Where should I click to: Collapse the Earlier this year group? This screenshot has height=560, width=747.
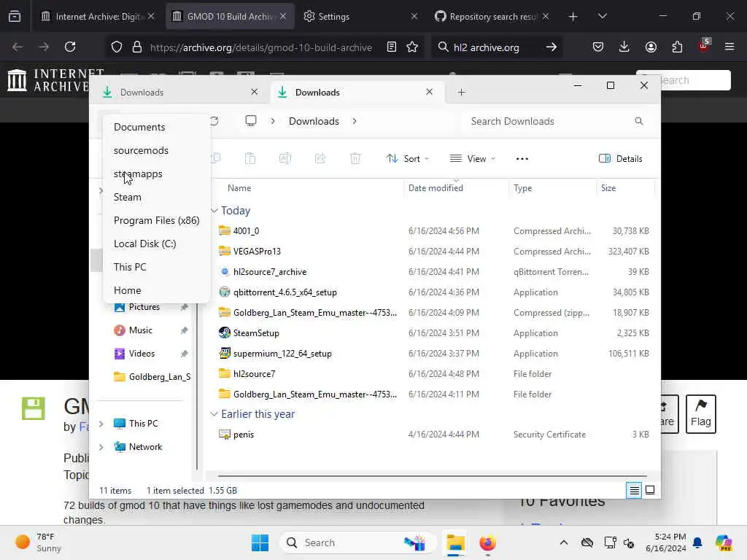click(x=214, y=414)
